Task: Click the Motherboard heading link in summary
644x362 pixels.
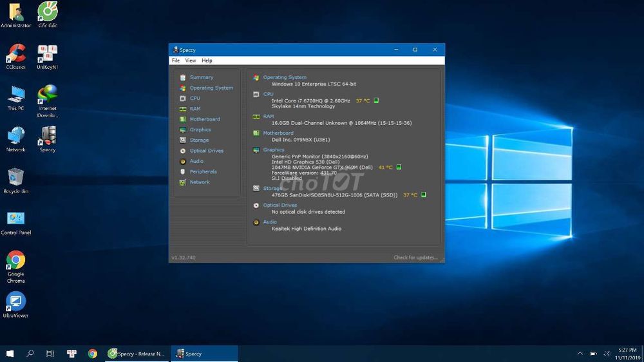Action: (x=278, y=133)
